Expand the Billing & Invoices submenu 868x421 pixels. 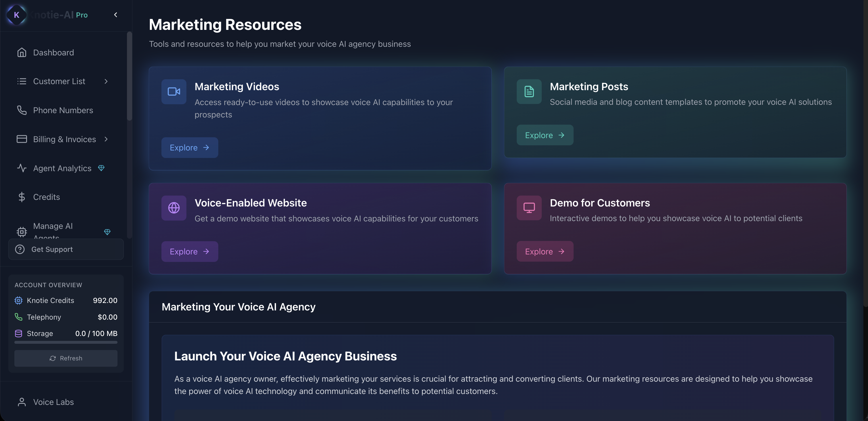click(x=106, y=139)
